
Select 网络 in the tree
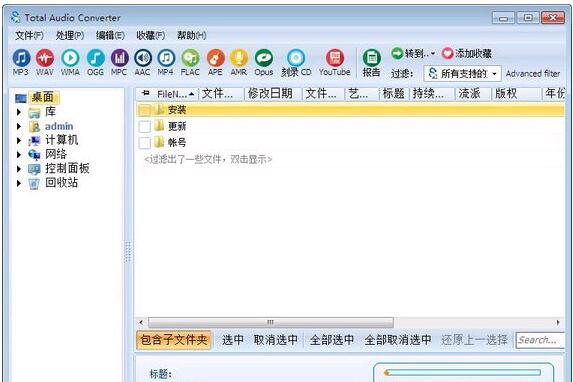tap(56, 154)
